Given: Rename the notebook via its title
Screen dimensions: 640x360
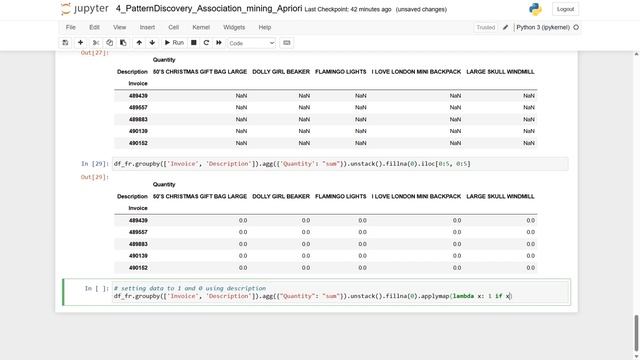Looking at the screenshot, I should pos(209,9).
